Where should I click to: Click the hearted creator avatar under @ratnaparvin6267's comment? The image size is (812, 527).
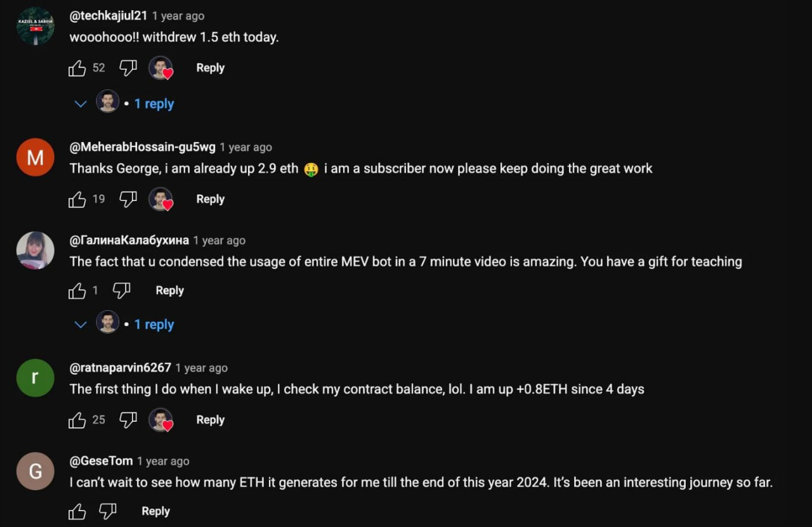tap(161, 419)
